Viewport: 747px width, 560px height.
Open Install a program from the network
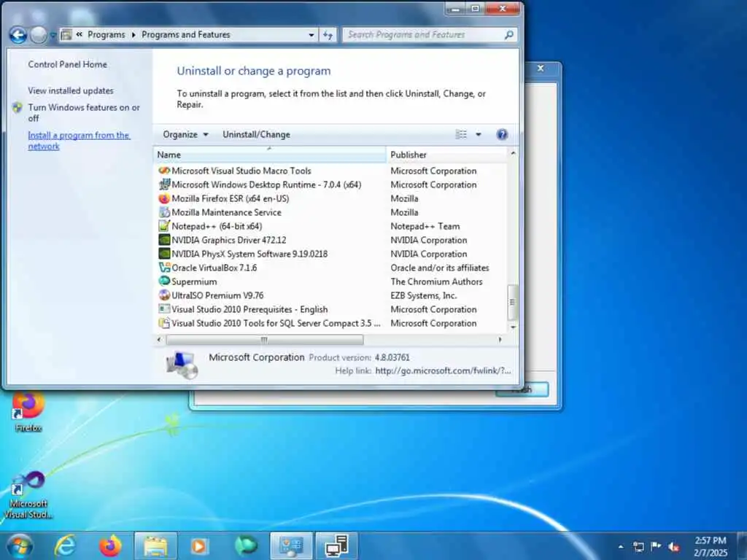pyautogui.click(x=79, y=141)
